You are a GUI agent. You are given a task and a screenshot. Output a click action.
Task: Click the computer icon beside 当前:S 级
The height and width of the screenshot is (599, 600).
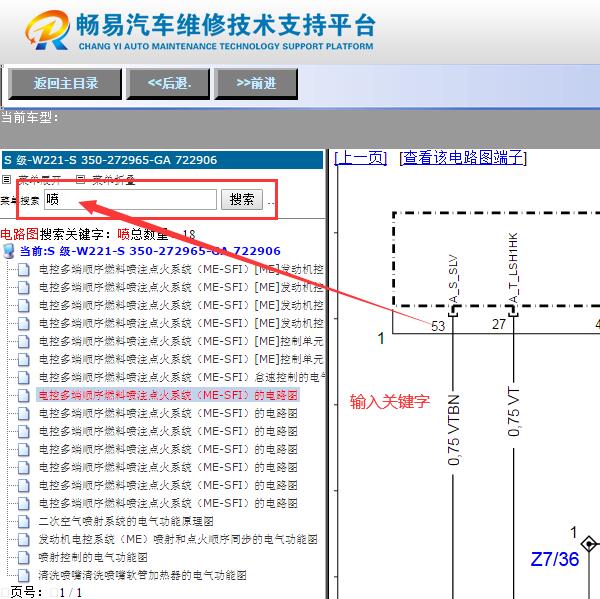click(8, 251)
